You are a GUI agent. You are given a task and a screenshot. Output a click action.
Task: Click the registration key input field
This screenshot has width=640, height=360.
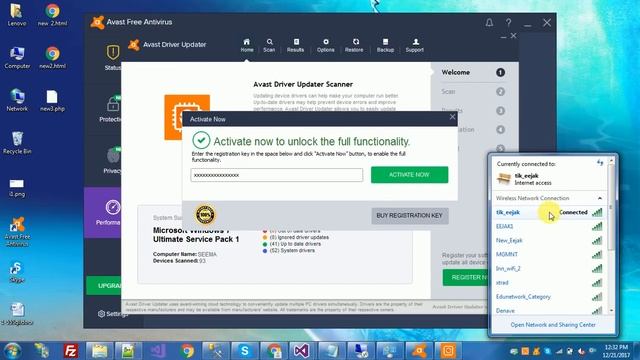tap(276, 175)
